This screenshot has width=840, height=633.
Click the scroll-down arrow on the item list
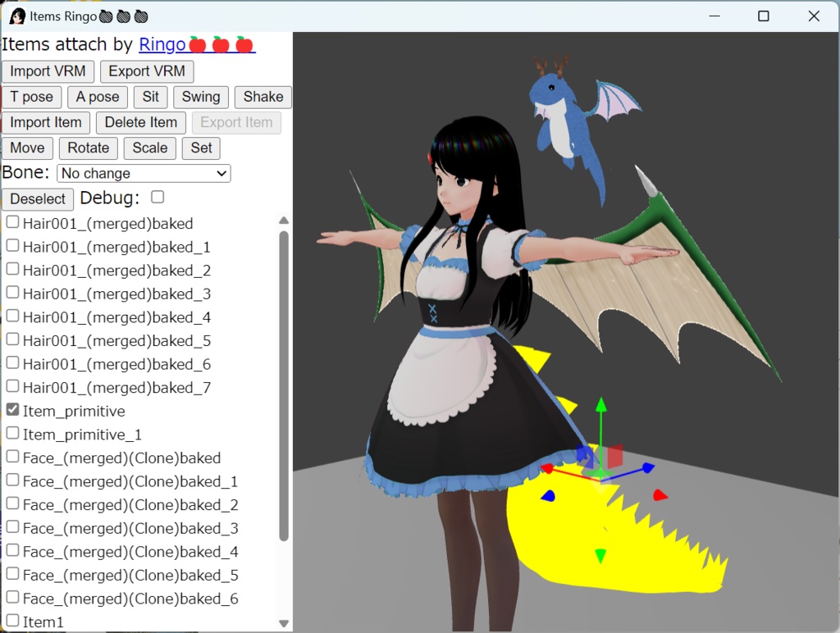pyautogui.click(x=283, y=622)
